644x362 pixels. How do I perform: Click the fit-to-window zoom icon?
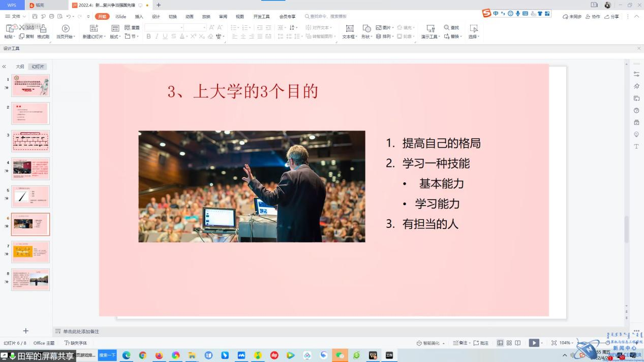[554, 343]
